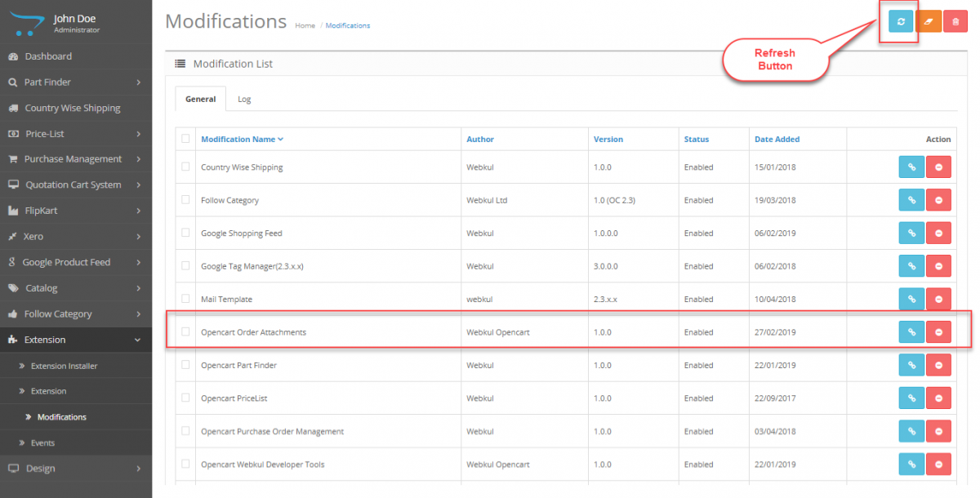Image resolution: width=980 pixels, height=498 pixels.
Task: Click the red disable icon for Opencart Order Attachments
Action: (x=938, y=331)
